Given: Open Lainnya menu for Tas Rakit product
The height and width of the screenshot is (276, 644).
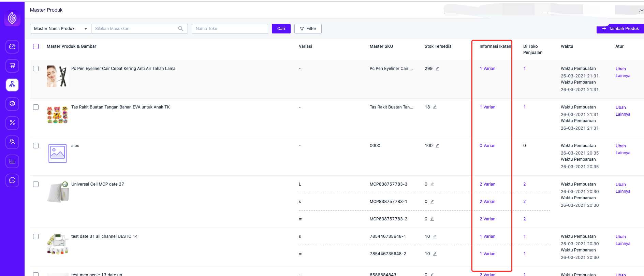Looking at the screenshot, I should tap(623, 114).
